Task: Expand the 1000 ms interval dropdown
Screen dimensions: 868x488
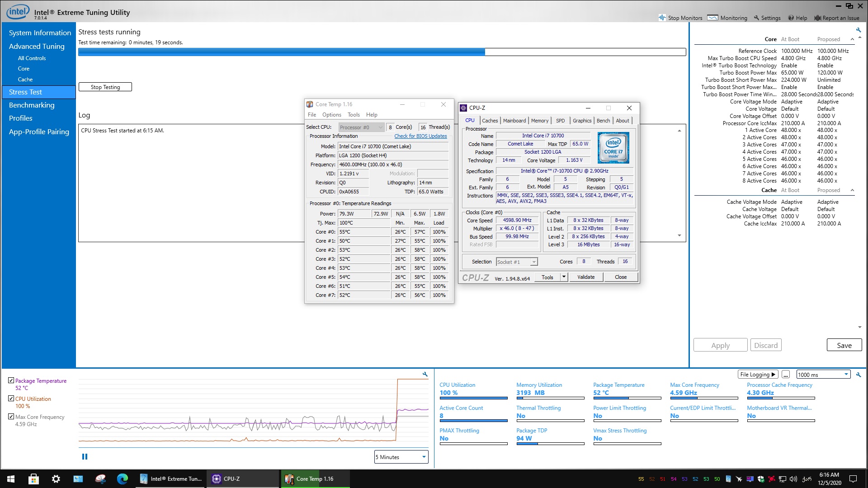Action: pos(846,375)
